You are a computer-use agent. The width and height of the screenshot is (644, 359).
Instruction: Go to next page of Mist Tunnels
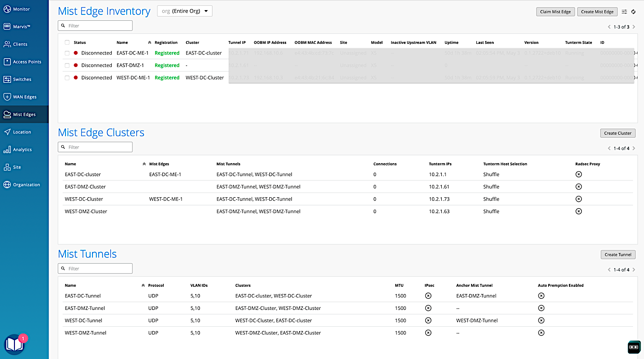[x=633, y=270]
